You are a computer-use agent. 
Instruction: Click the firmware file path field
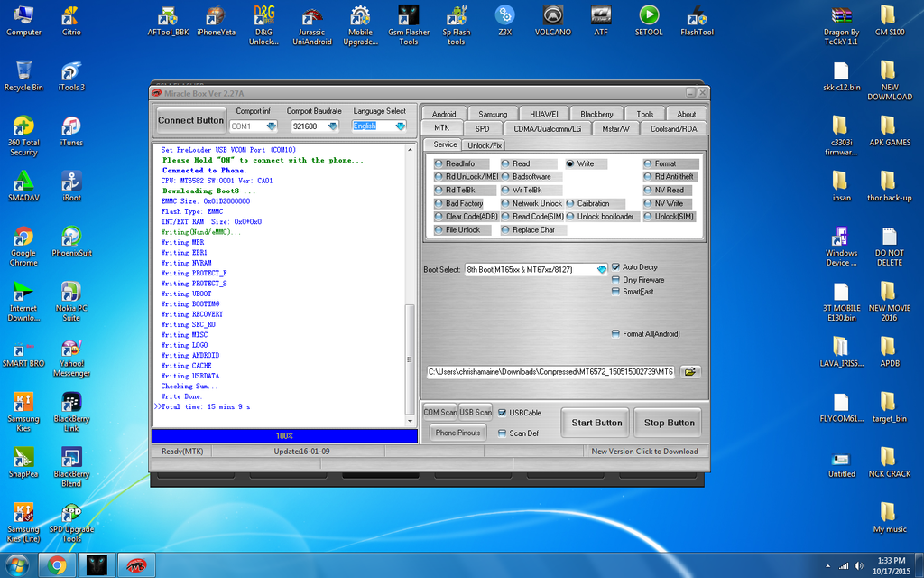click(x=551, y=371)
